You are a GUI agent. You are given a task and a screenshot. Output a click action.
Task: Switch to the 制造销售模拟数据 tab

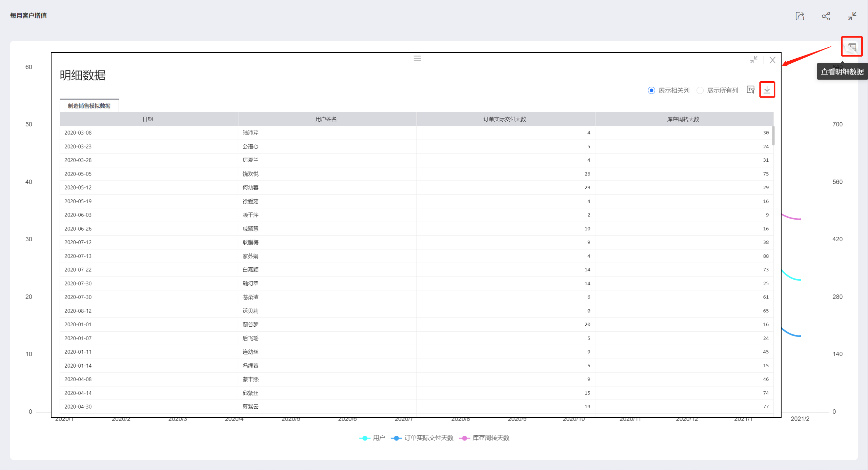pos(89,106)
